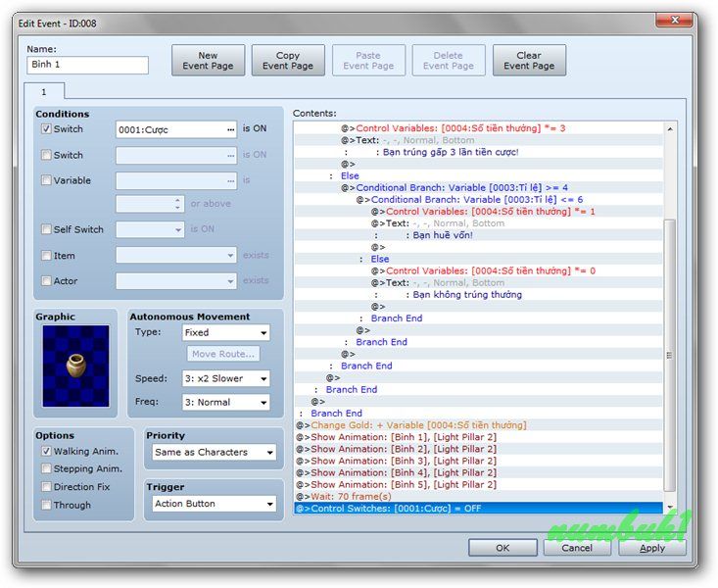Select 'Control Variables ... *= 3' line
This screenshot has width=718, height=588.
pyautogui.click(x=478, y=128)
